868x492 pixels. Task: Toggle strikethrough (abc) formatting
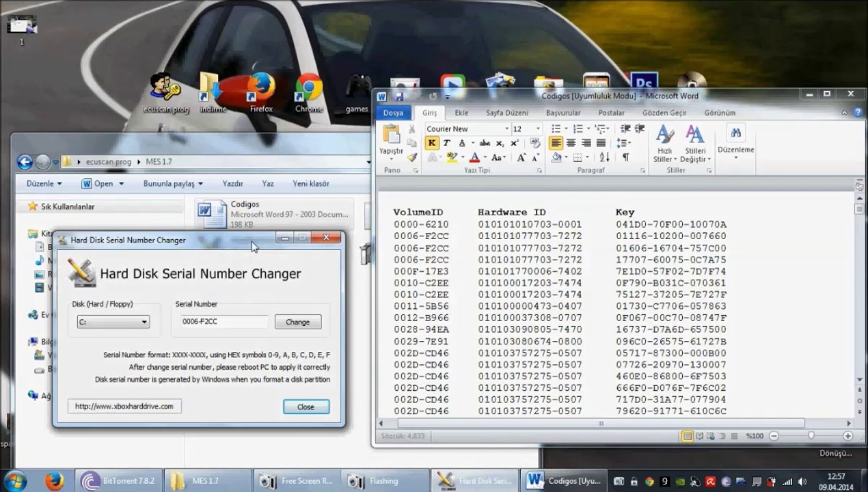(485, 143)
